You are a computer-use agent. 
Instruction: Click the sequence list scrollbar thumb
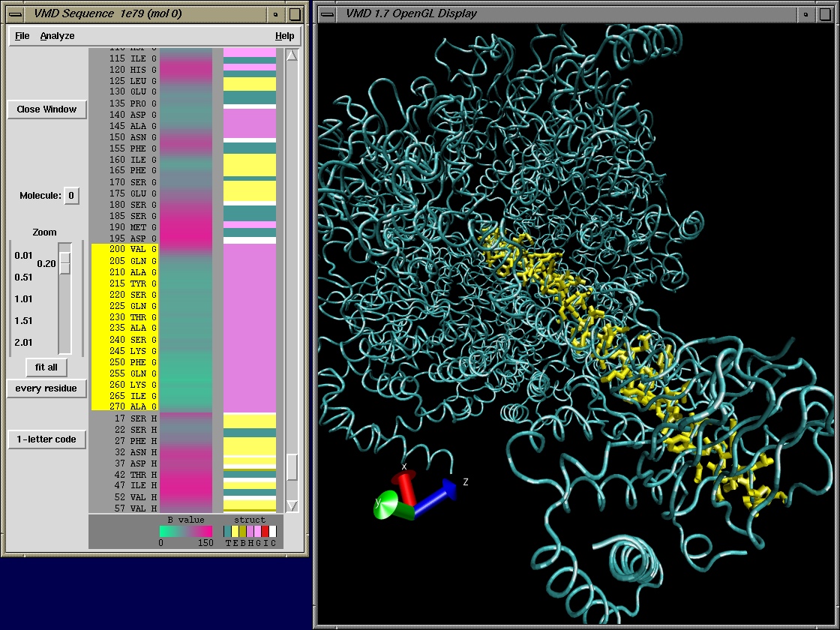tap(292, 466)
